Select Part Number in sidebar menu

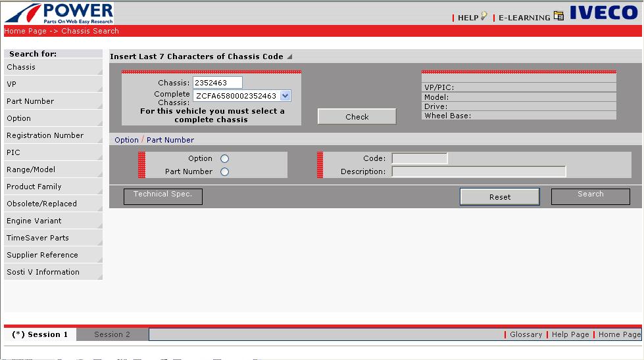pyautogui.click(x=53, y=101)
